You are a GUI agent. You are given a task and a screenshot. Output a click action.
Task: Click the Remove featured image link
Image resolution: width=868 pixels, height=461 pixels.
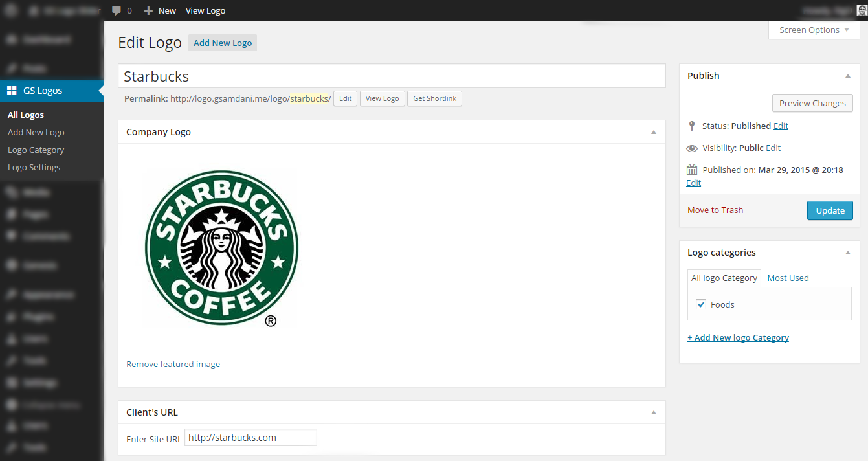click(x=173, y=364)
